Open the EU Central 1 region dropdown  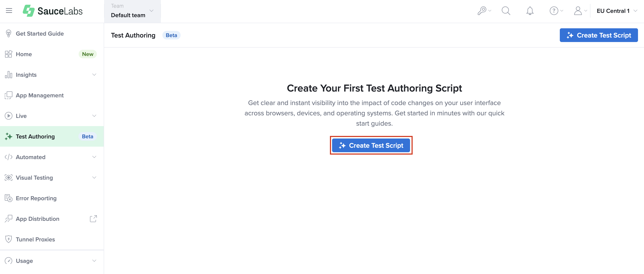pyautogui.click(x=617, y=11)
